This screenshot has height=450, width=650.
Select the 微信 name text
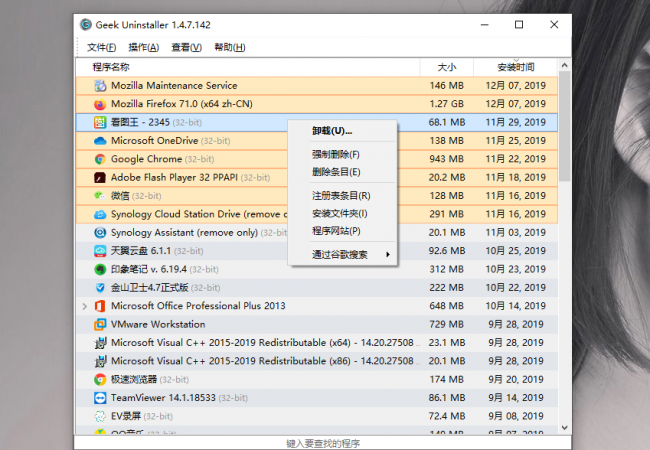120,196
